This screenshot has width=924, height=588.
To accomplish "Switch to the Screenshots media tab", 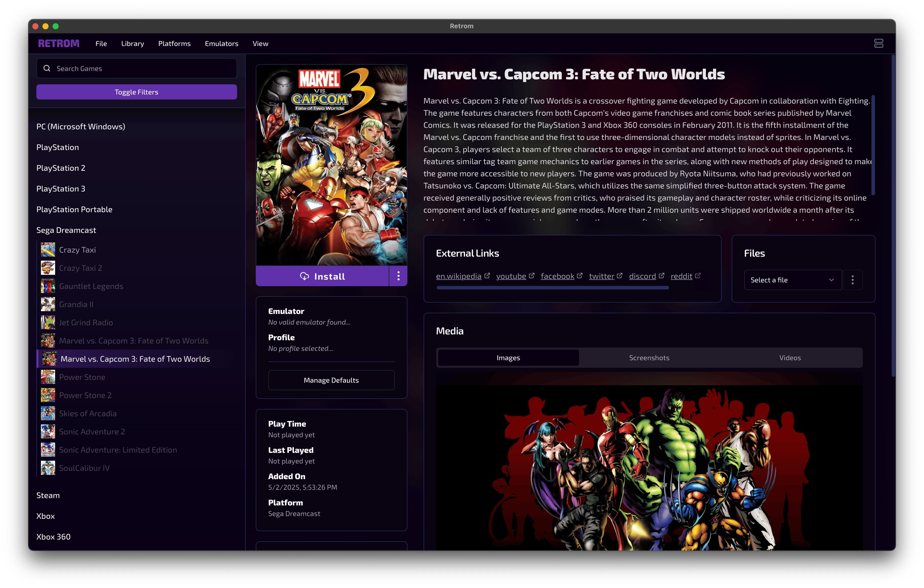I will click(x=649, y=357).
